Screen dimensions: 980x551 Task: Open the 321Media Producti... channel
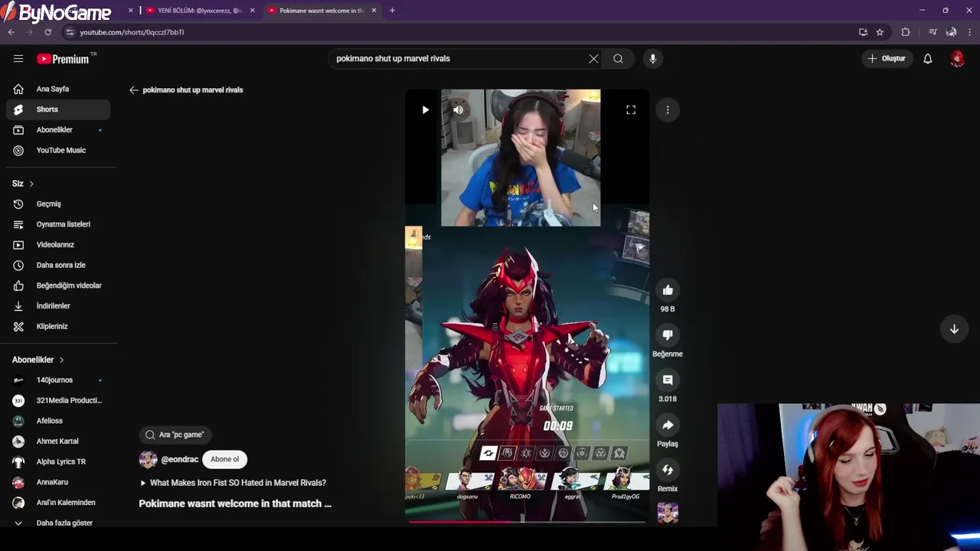coord(58,400)
